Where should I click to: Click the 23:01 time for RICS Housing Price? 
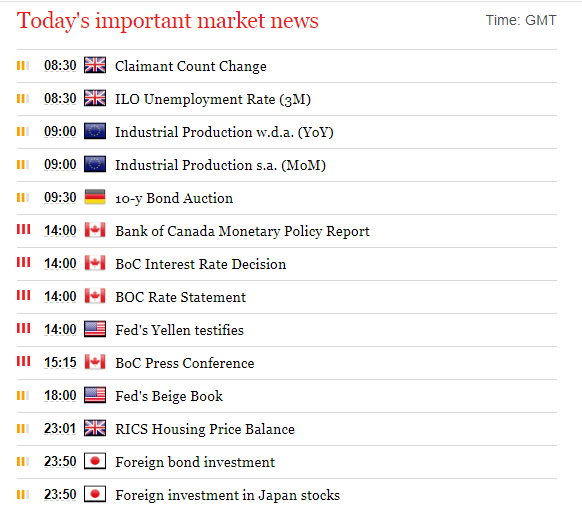[60, 429]
